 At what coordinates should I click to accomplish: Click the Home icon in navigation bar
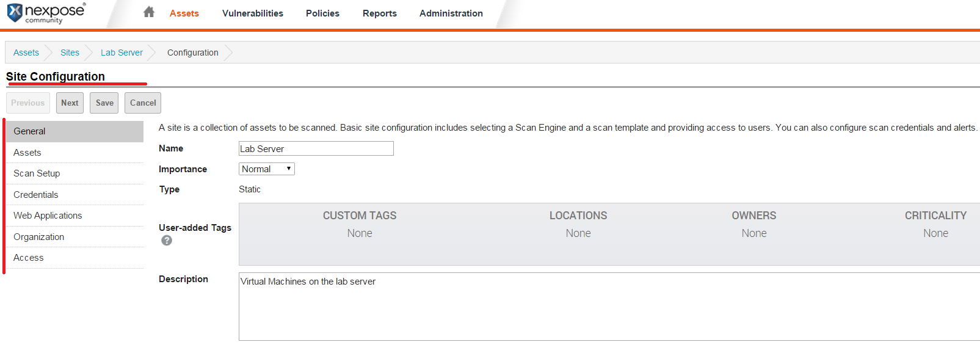pos(148,12)
